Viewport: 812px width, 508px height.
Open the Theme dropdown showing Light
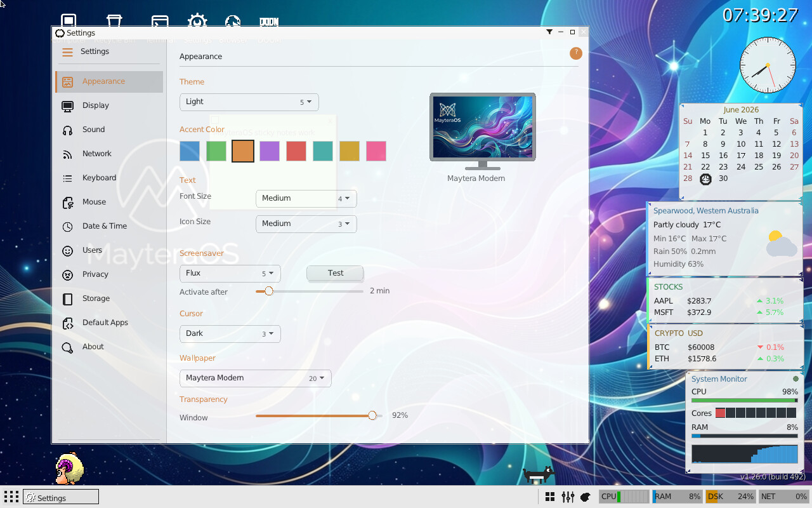click(x=249, y=102)
